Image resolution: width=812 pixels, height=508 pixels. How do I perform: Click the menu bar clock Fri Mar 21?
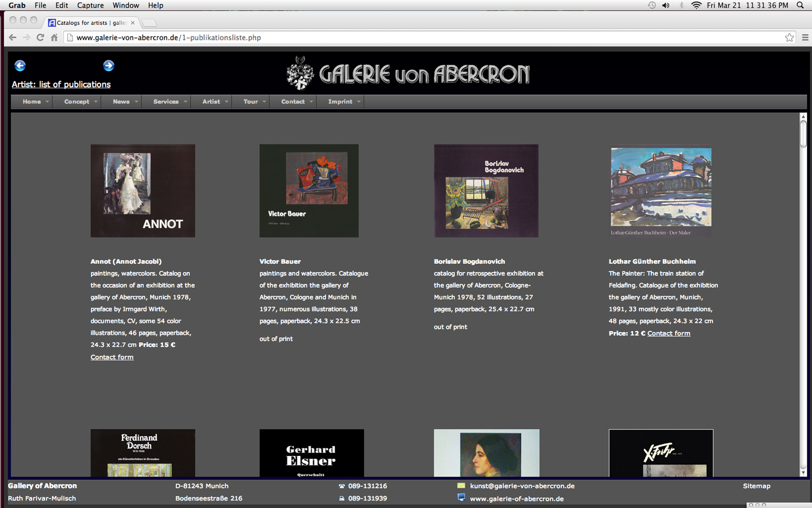(747, 5)
